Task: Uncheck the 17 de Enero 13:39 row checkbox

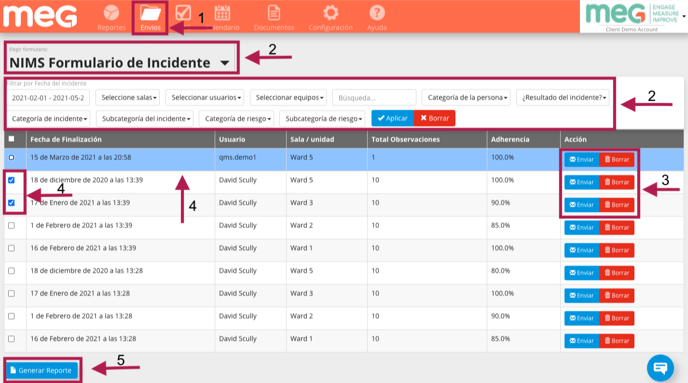Action: [11, 203]
